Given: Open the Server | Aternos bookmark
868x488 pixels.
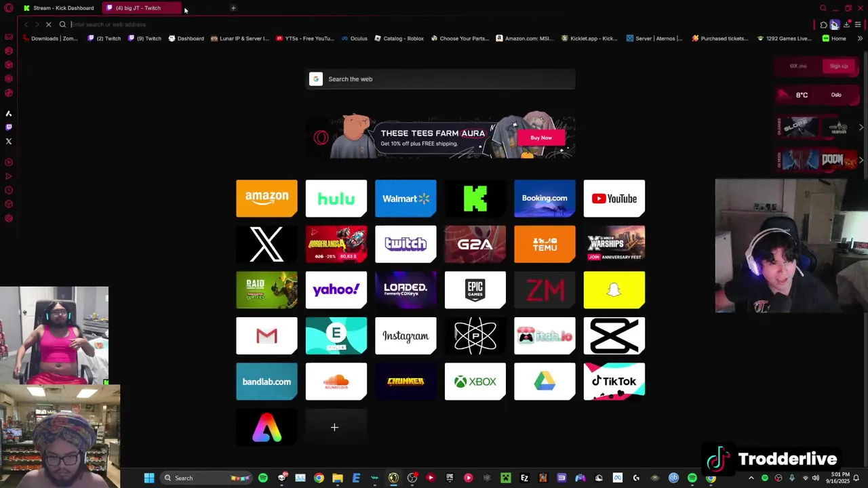Looking at the screenshot, I should 654,39.
